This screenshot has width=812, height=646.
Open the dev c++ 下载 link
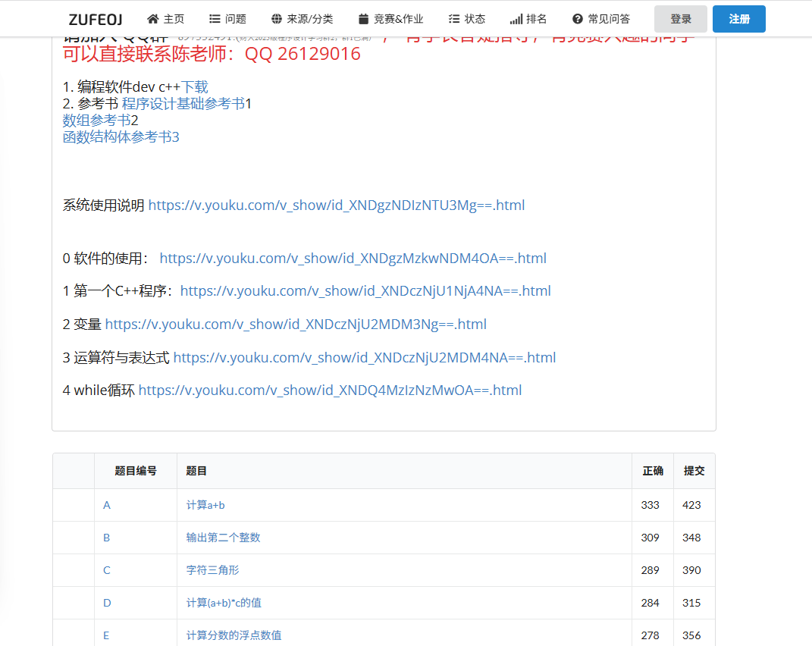click(x=194, y=87)
